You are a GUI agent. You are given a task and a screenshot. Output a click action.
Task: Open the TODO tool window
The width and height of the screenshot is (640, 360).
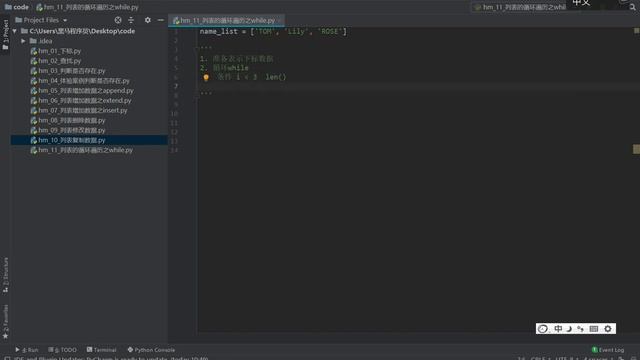[x=62, y=350]
